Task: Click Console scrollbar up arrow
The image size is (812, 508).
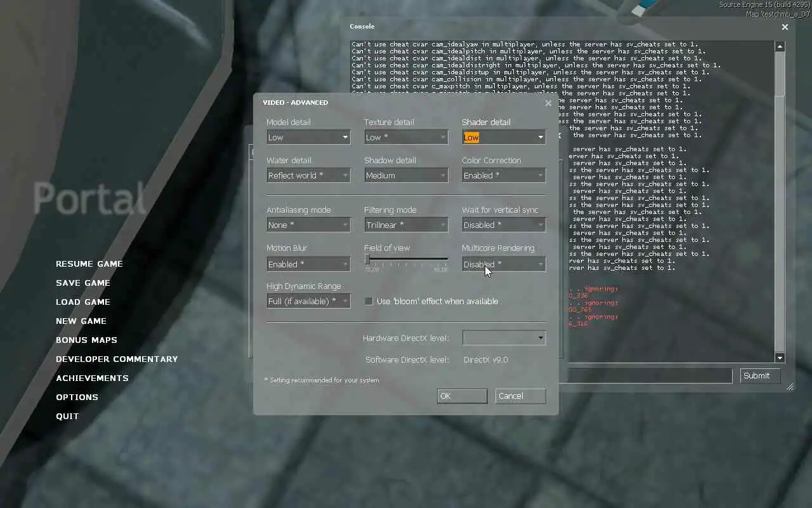Action: tap(780, 46)
